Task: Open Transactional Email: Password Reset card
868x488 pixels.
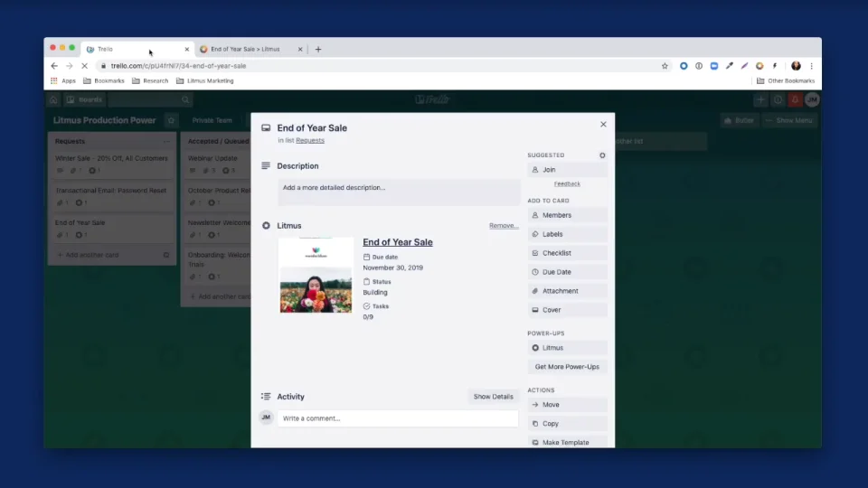Action: pyautogui.click(x=111, y=196)
